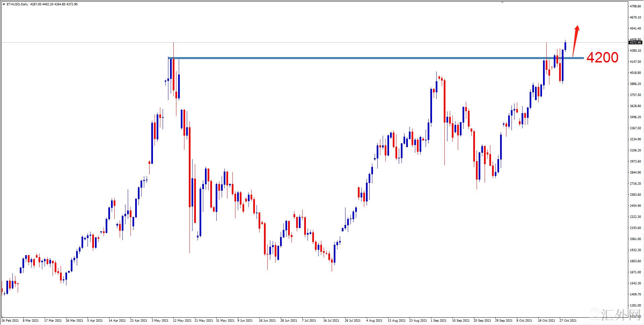644x325 pixels.
Task: Click the 3886.20 price scale label
Action: point(635,84)
